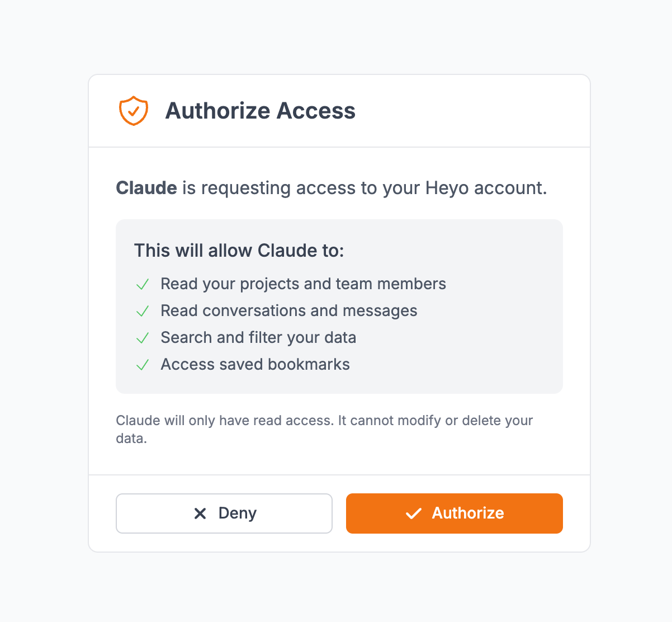Click the orange Authorize button
672x622 pixels.
[454, 513]
